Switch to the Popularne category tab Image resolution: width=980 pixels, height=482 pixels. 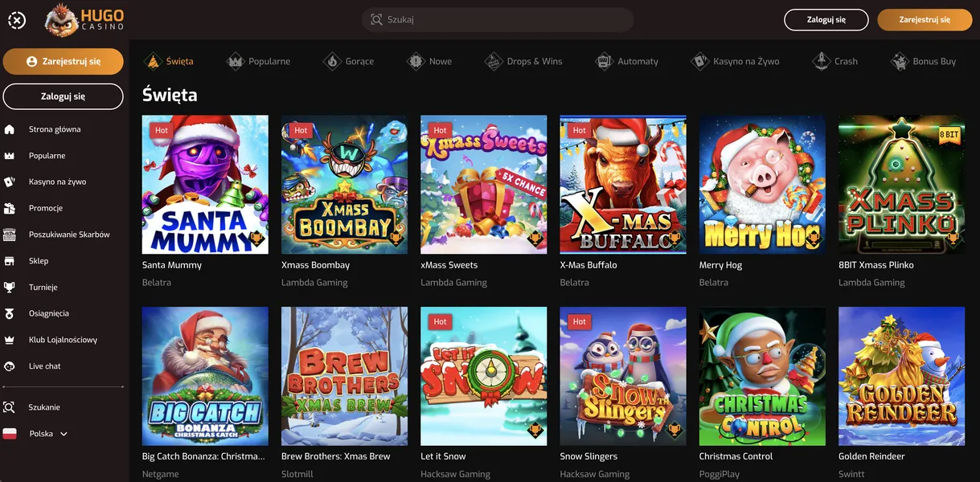(259, 61)
